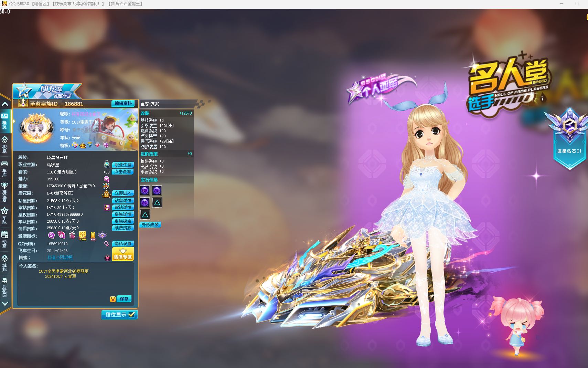Open the 后花园 garden sidebar tab
The height and width of the screenshot is (368, 588).
(5, 287)
